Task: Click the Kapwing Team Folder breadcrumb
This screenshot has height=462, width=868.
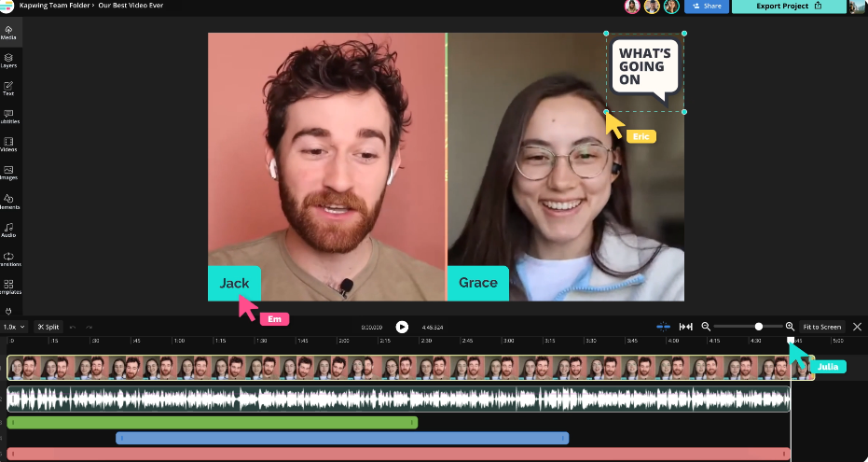Action: (x=53, y=6)
